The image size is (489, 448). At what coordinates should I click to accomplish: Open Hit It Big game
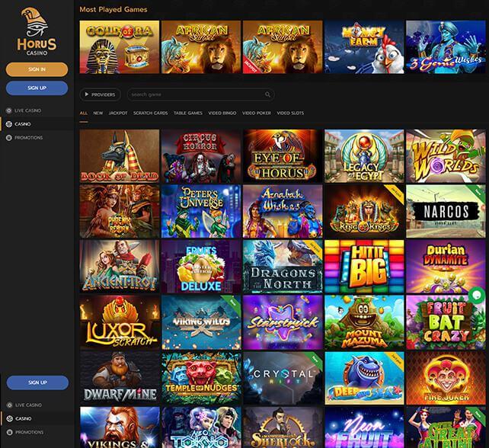point(364,267)
